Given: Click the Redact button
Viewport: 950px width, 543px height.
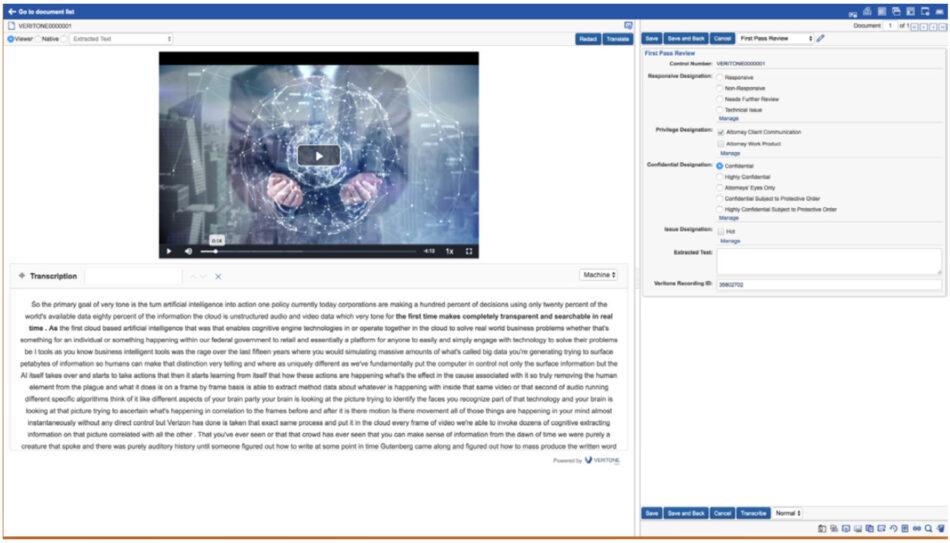Looking at the screenshot, I should [588, 39].
